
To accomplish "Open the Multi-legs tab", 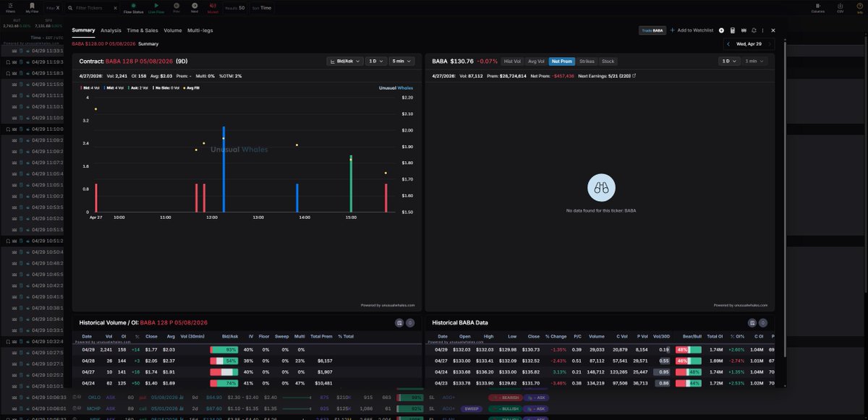I will click(x=200, y=30).
